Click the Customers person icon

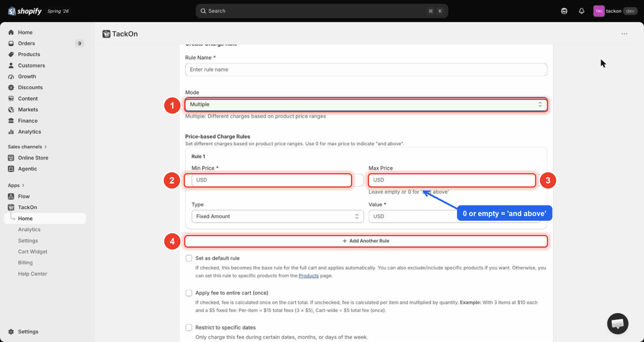(11, 65)
